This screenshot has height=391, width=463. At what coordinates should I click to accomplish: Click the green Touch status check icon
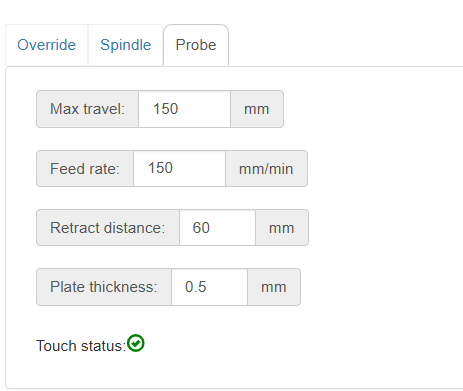pyautogui.click(x=136, y=343)
